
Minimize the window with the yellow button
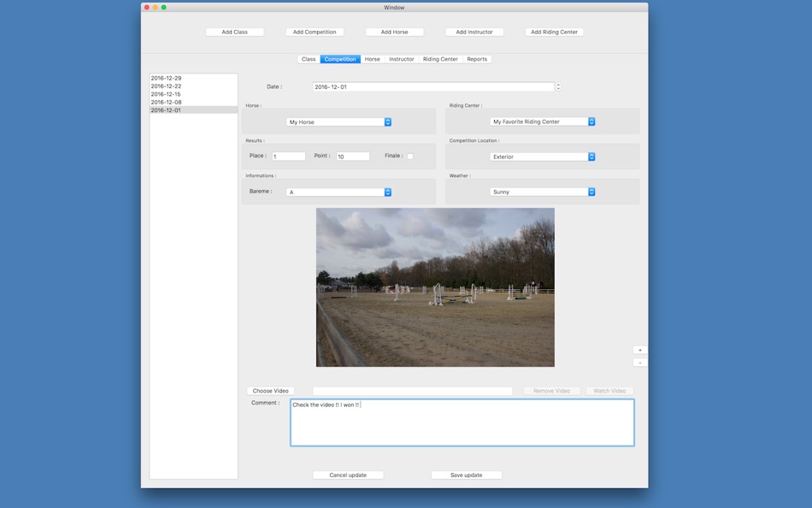pos(156,7)
